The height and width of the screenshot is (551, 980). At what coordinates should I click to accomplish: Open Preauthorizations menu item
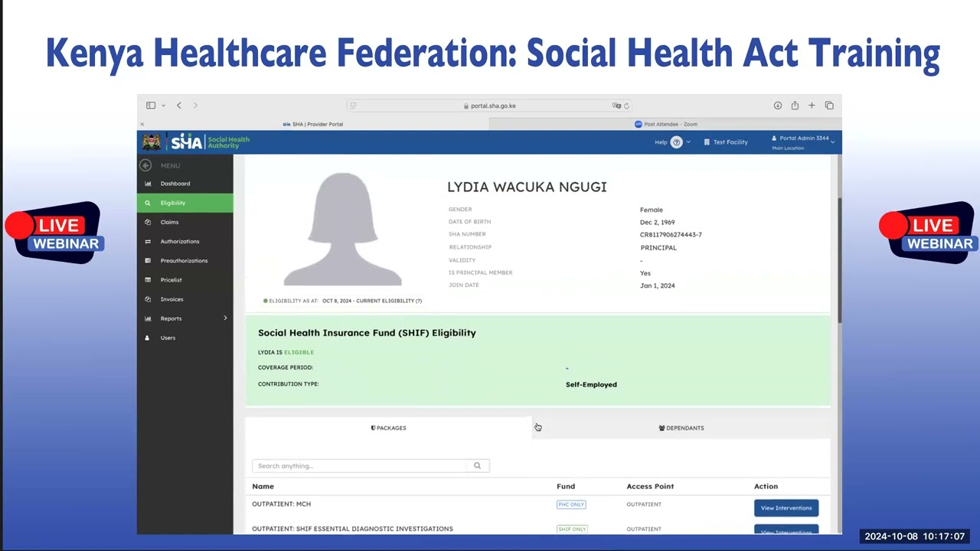click(x=185, y=261)
